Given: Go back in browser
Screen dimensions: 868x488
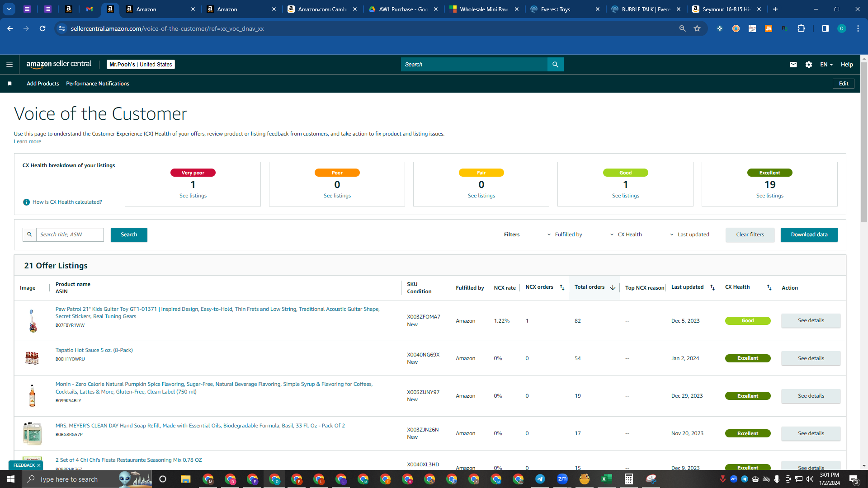Looking at the screenshot, I should [10, 28].
